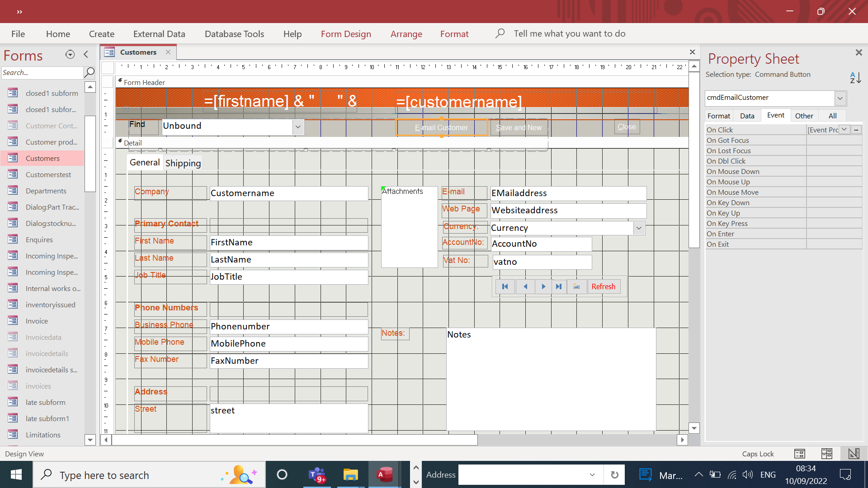Select the Close button in form header
Viewport: 868px width, 488px height.
tap(627, 127)
